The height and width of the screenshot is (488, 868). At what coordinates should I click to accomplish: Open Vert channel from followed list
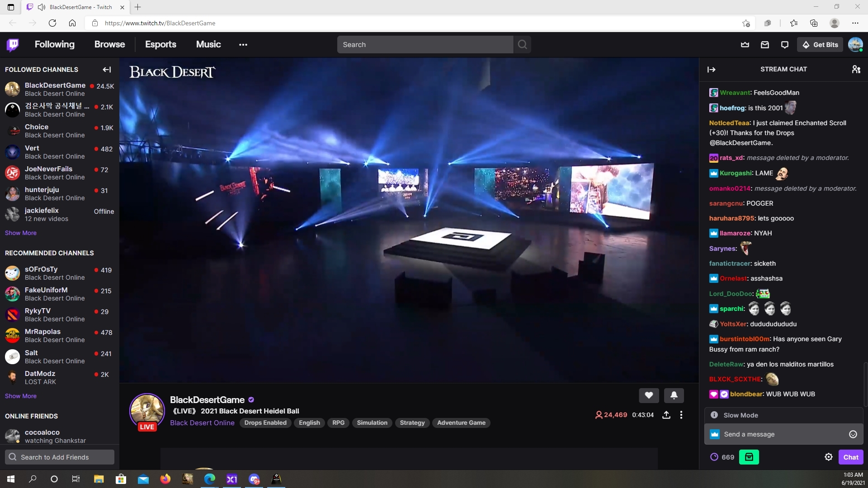(60, 152)
